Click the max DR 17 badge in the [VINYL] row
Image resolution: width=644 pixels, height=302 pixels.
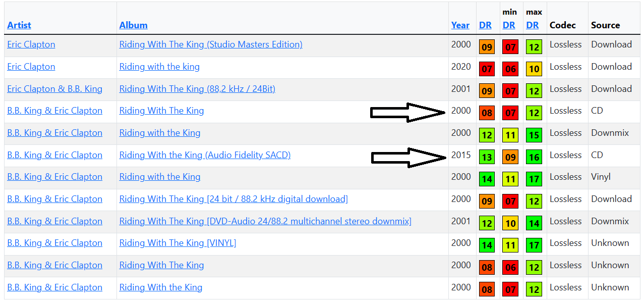point(534,245)
